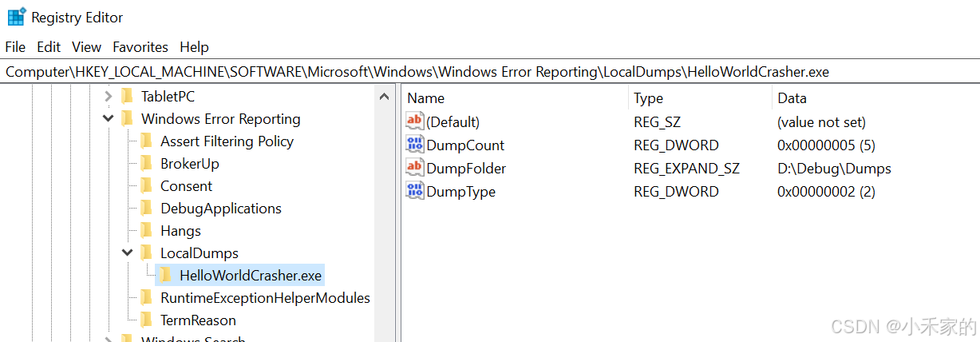The image size is (980, 342).
Task: Select the RuntimeExceptionHelperModules key
Action: point(265,298)
